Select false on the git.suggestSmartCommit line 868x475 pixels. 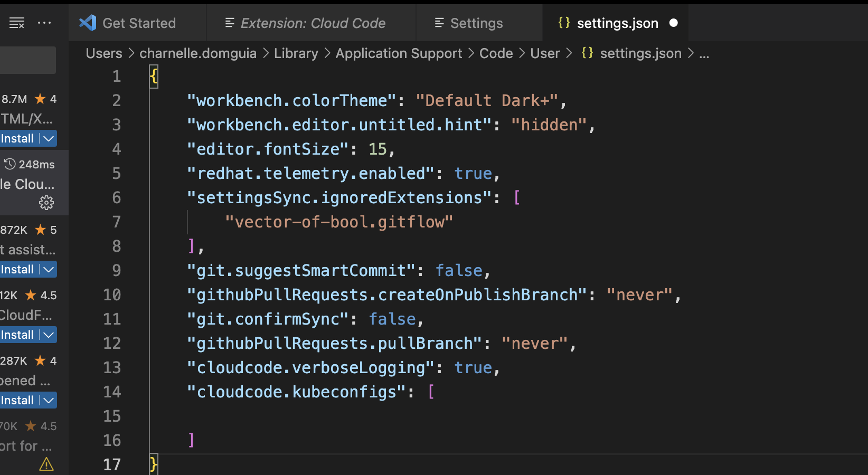[x=459, y=270]
